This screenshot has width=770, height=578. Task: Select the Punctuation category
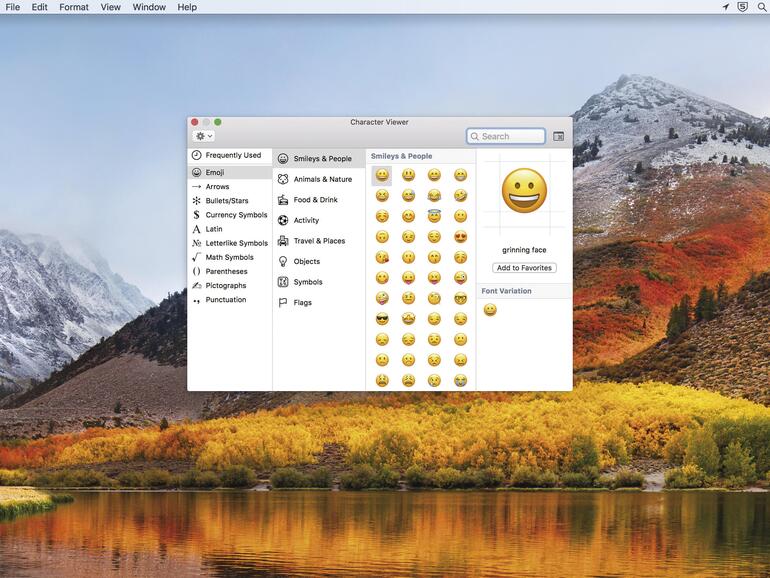[x=229, y=300]
